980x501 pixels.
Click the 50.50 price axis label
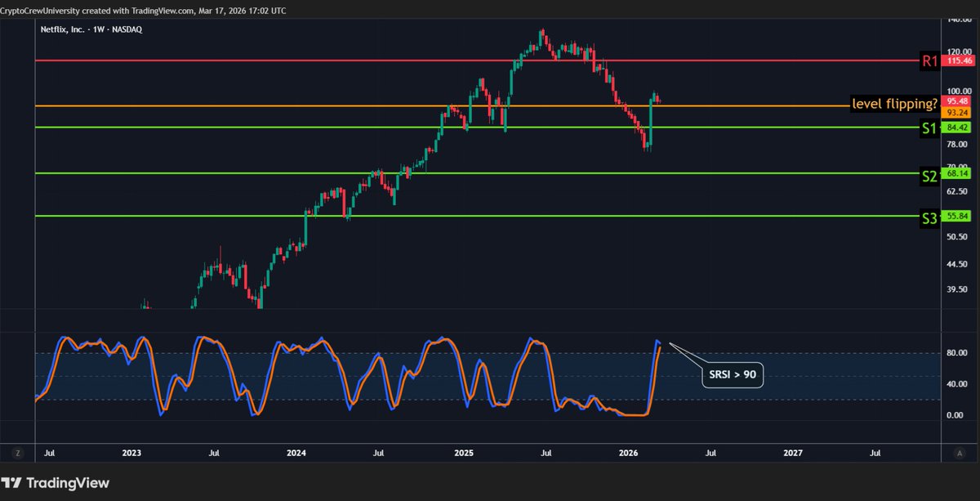click(x=959, y=237)
